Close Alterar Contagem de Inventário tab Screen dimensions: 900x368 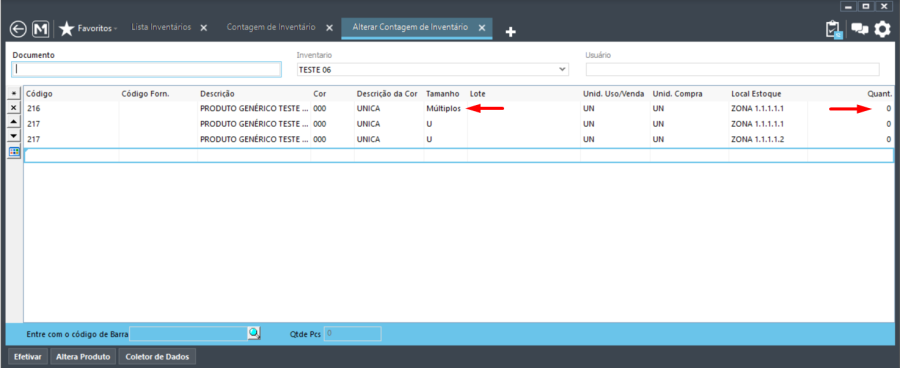pyautogui.click(x=482, y=28)
